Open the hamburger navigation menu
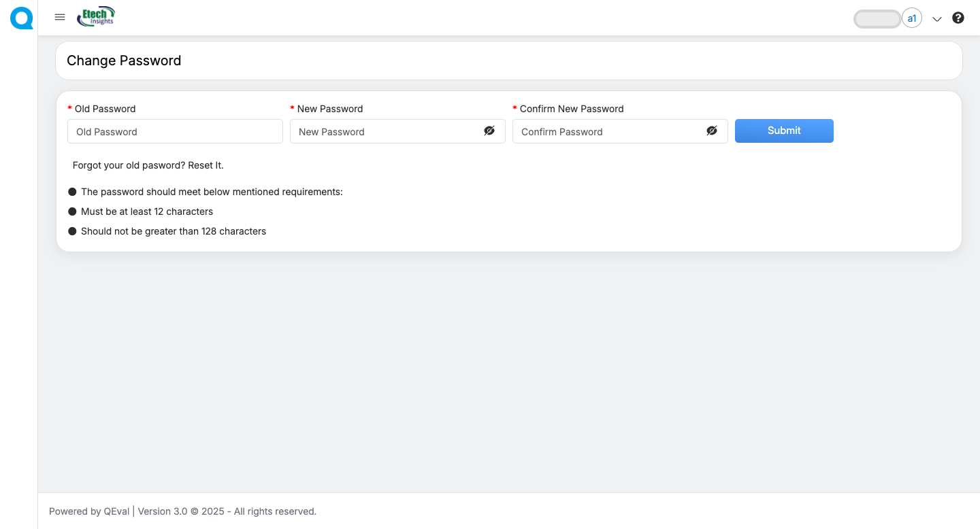Image resolution: width=980 pixels, height=529 pixels. [60, 18]
